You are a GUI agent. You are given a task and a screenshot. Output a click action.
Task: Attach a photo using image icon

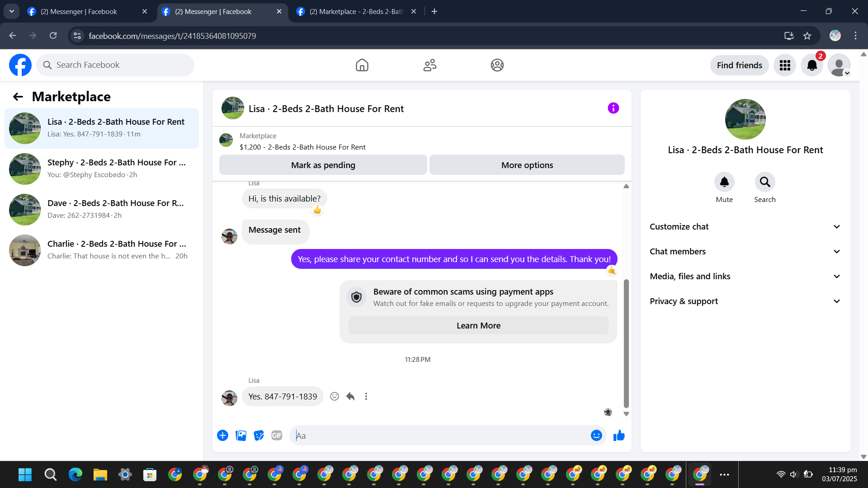tap(241, 435)
